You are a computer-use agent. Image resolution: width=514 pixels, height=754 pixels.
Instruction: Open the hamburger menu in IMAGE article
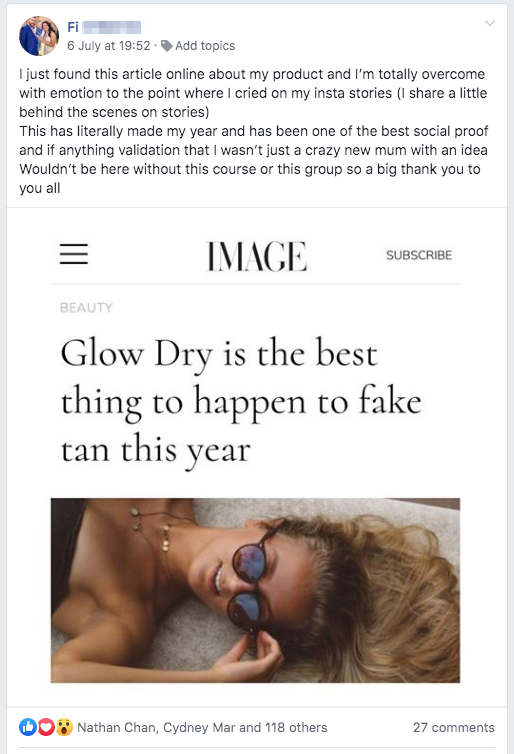click(74, 254)
